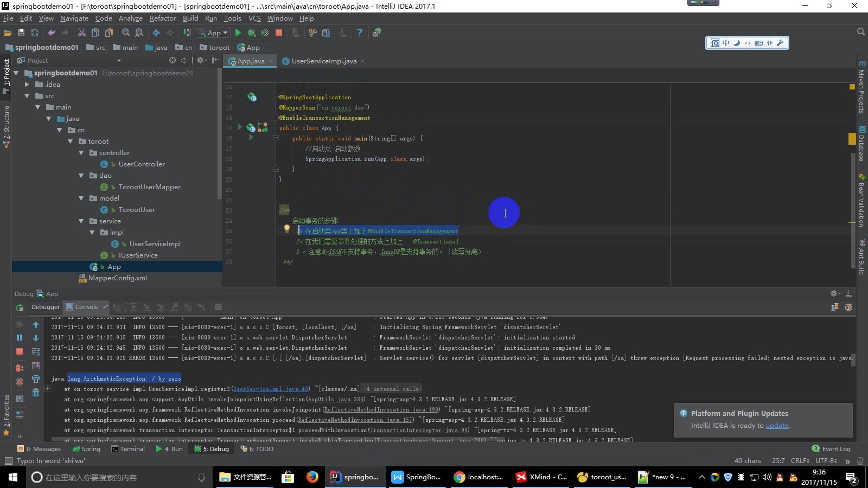Toggle the Database side panel
This screenshot has width=868, height=488.
pos(861,144)
